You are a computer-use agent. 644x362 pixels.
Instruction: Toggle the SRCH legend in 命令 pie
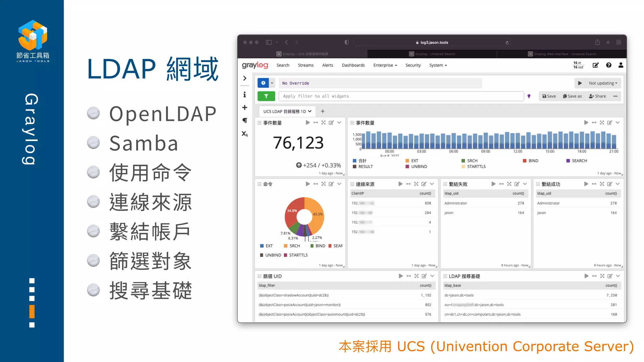292,246
